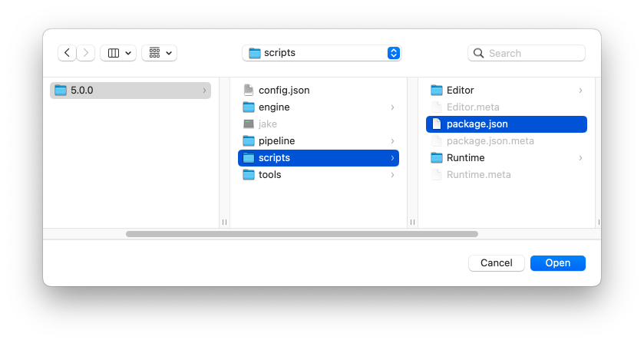Select the 5.0.0 folder
Viewport: 644px width, 343px height.
point(130,91)
